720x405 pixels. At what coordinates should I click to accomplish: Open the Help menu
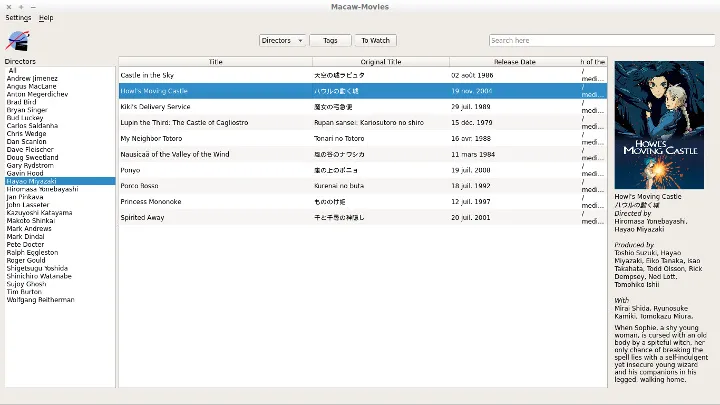tap(46, 18)
